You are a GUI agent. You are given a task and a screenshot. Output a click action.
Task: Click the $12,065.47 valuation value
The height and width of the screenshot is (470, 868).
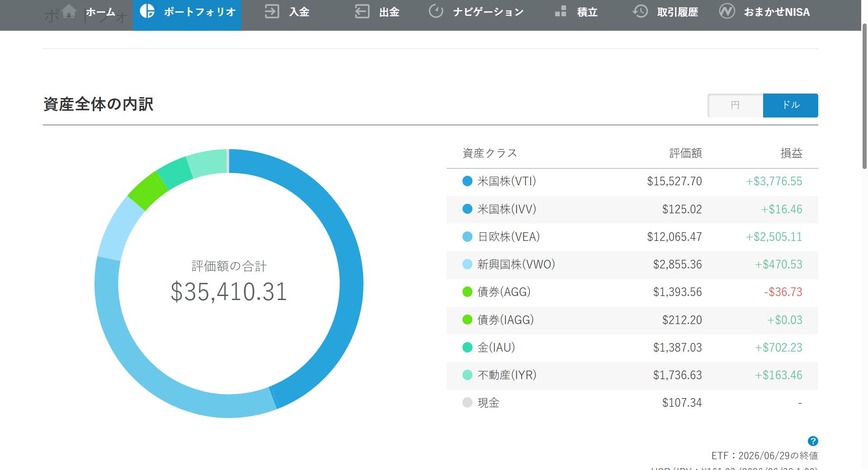(x=674, y=237)
